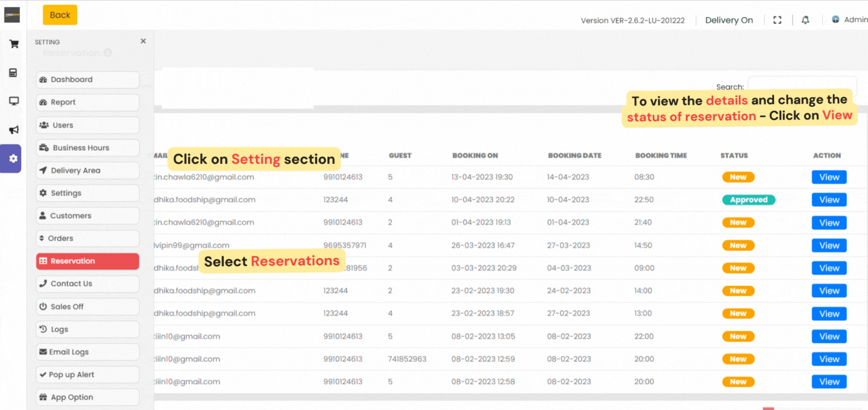View reservation booked 03-03-2023 20:29

(x=829, y=268)
